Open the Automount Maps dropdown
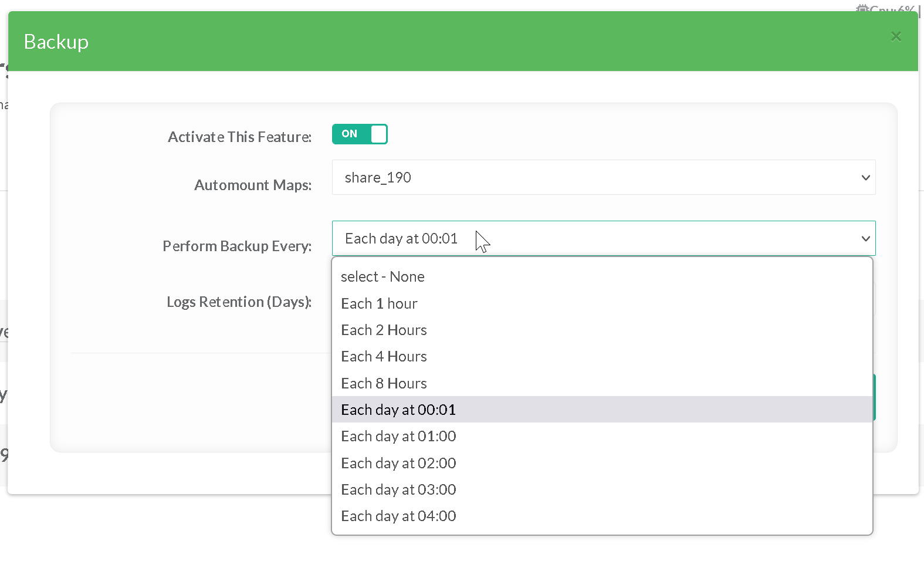Viewport: 924px width, 561px height. pos(603,177)
